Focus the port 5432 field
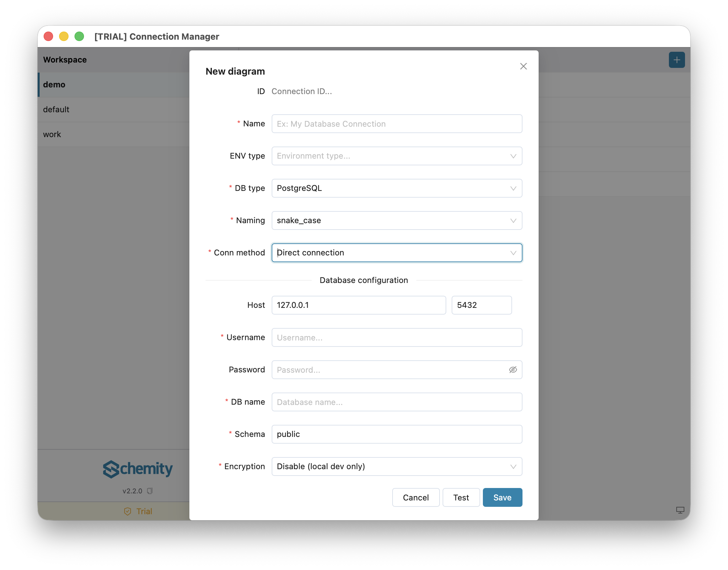Screen dimensions: 728x570 (482, 305)
